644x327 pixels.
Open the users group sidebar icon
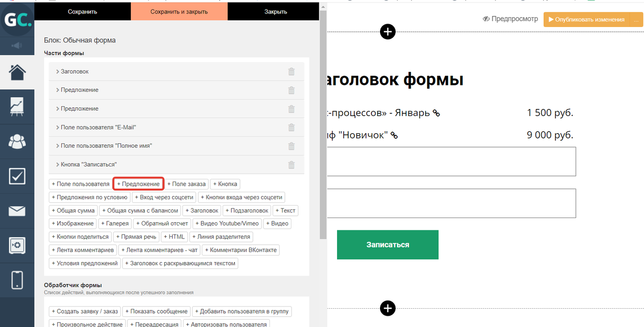click(17, 141)
